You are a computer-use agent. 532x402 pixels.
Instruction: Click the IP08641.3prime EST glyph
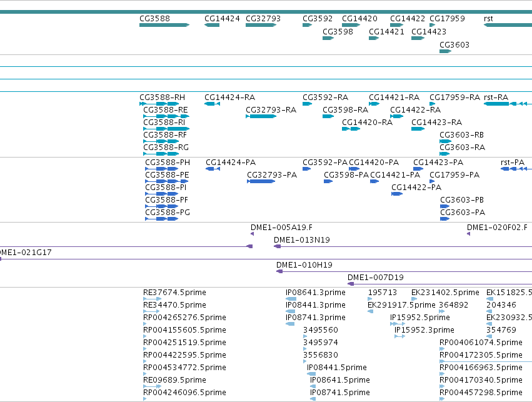click(x=291, y=299)
